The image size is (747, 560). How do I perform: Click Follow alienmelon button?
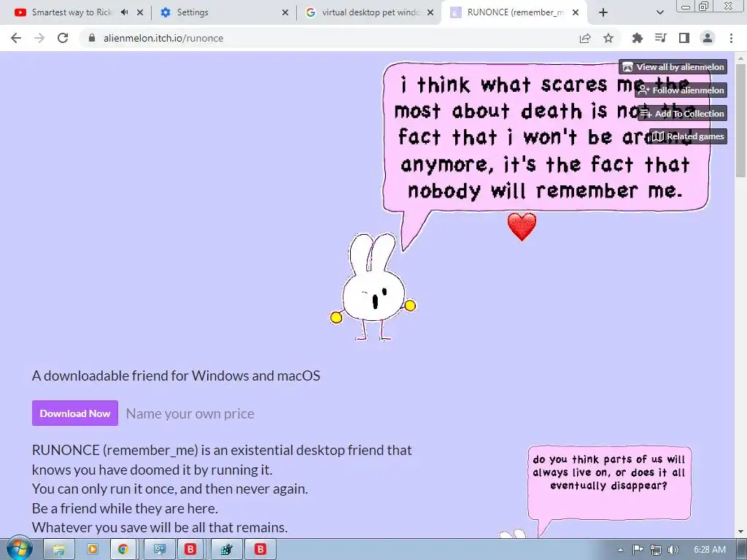(681, 90)
